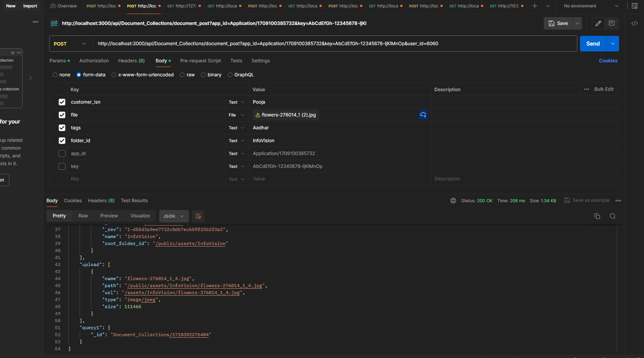Click the globe icon near the response status
The image size is (644, 358).
coord(453,200)
